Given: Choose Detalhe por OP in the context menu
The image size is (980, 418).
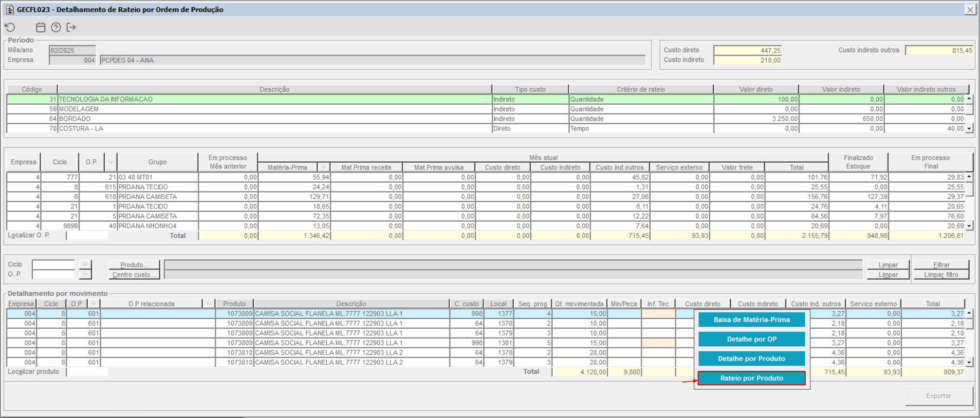Looking at the screenshot, I should pos(752,339).
